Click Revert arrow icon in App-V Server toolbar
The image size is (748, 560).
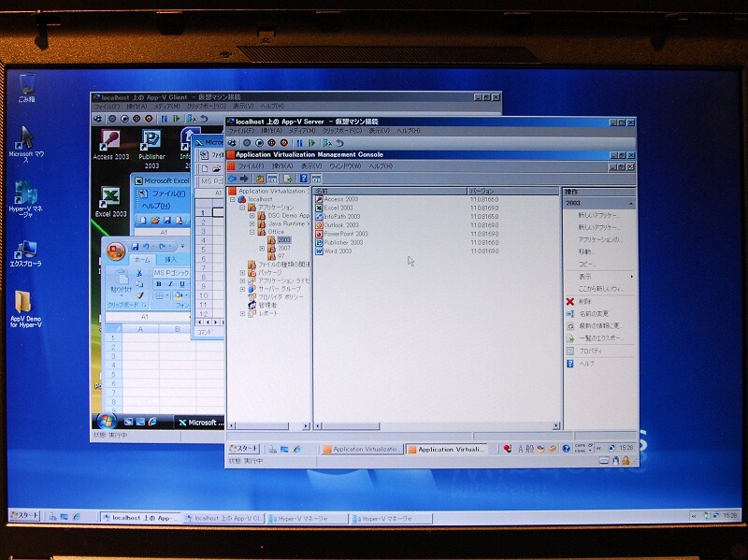point(339,143)
